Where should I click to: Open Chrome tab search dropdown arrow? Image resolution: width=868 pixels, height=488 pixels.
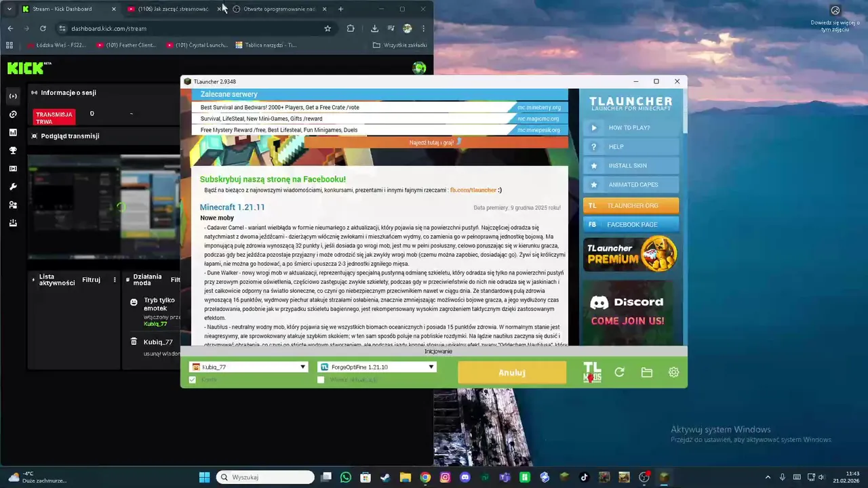coord(9,9)
